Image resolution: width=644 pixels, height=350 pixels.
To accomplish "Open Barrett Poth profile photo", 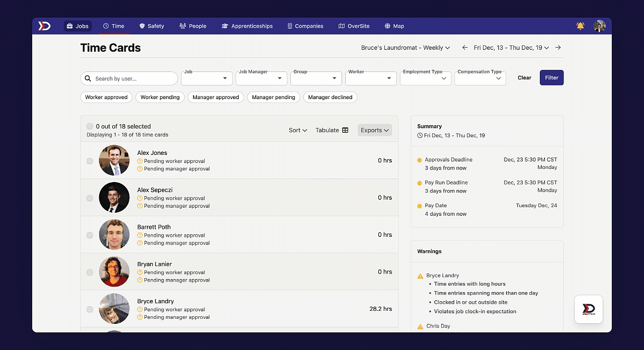I will coord(114,234).
